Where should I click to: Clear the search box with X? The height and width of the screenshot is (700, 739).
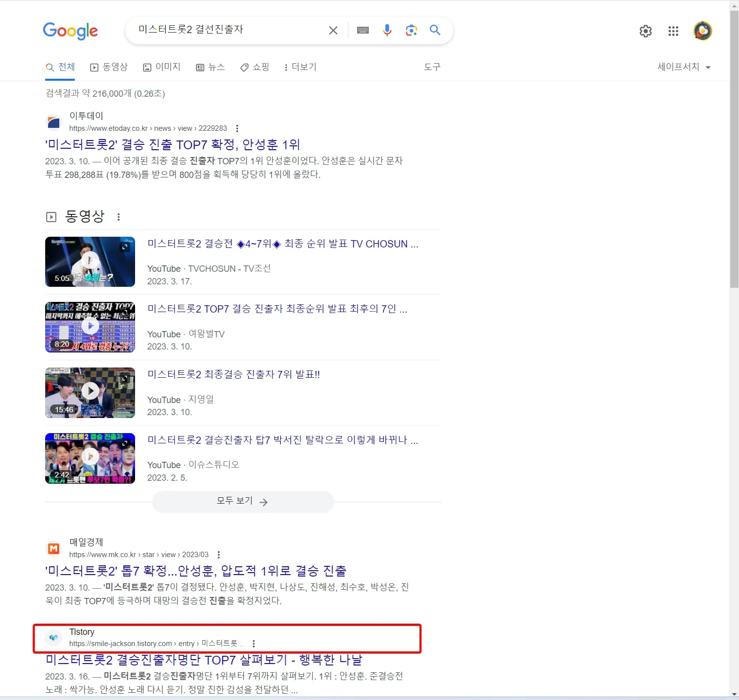(333, 31)
